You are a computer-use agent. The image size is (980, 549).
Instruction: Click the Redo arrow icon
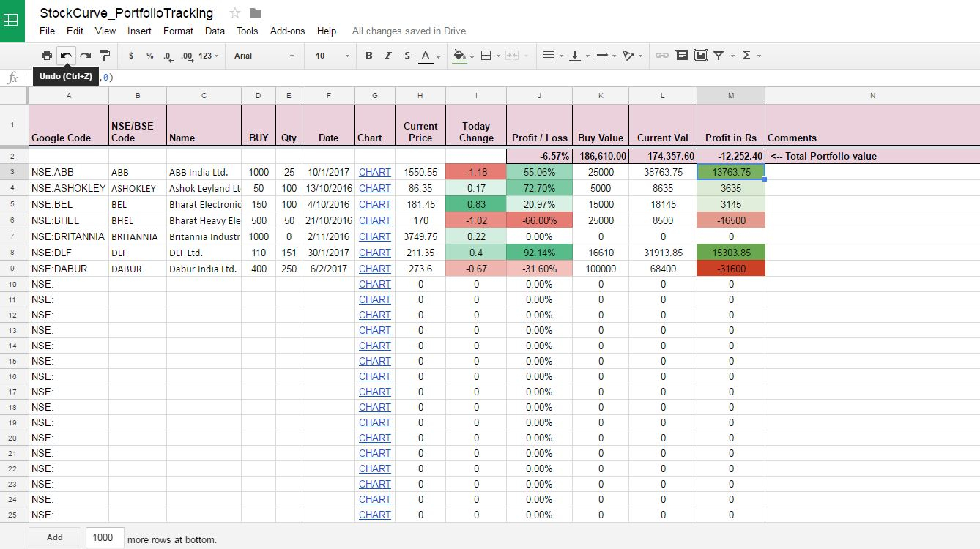pos(86,56)
